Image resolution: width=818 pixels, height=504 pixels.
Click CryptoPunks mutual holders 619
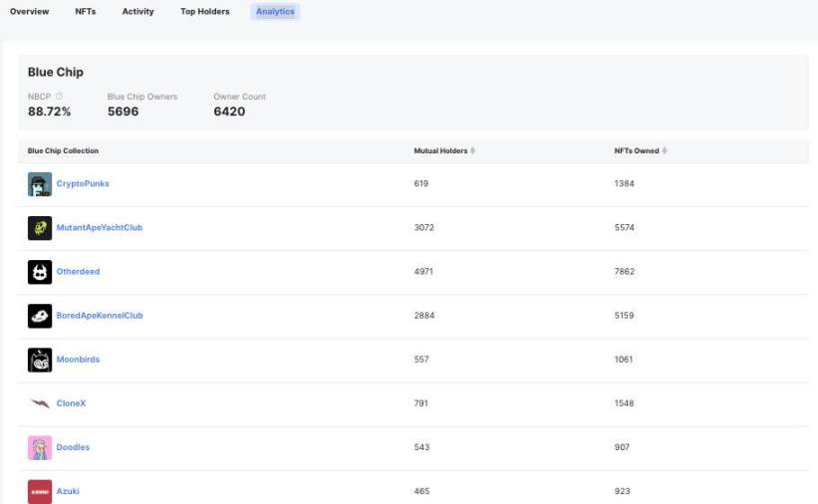point(421,183)
